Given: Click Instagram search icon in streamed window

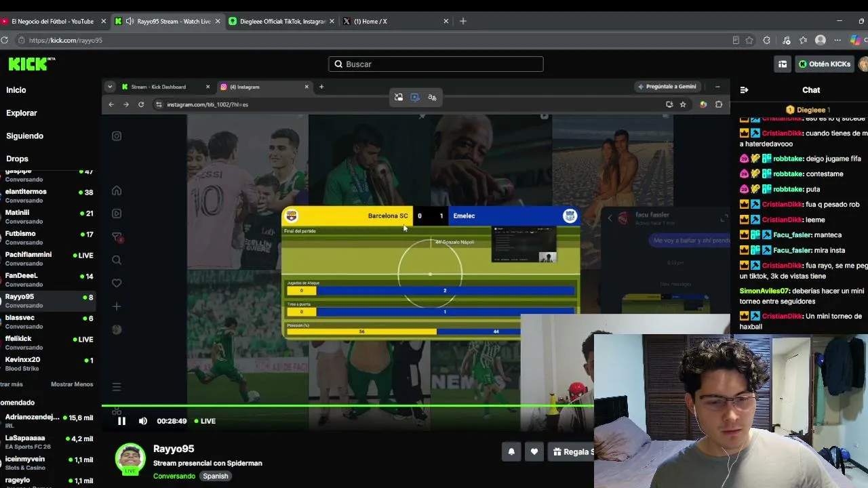Looking at the screenshot, I should pos(117,260).
